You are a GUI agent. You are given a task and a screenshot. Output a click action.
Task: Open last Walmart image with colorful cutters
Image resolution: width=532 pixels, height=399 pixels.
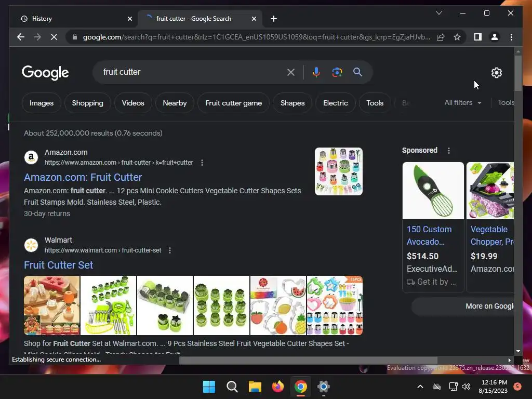click(x=335, y=305)
